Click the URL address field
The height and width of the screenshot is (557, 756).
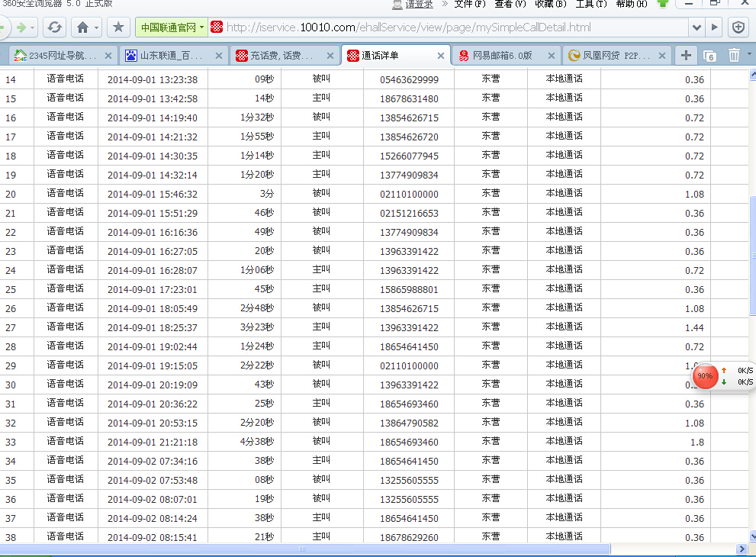coord(450,27)
